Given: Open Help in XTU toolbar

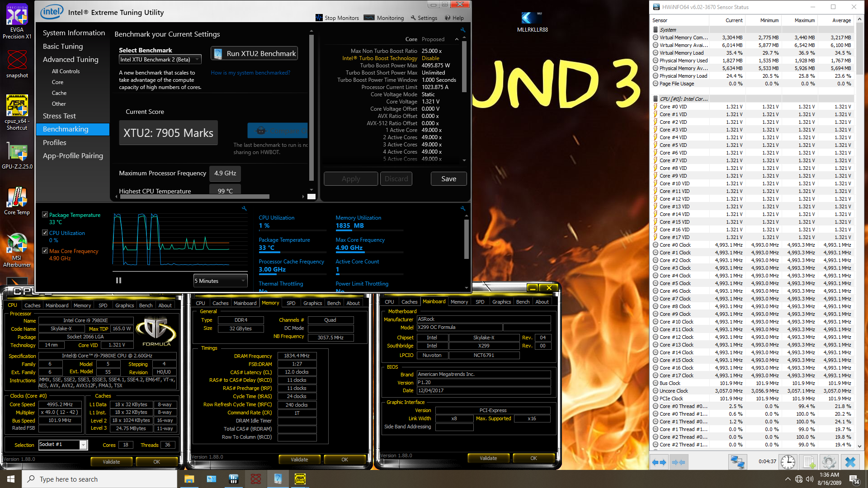Looking at the screenshot, I should [454, 18].
